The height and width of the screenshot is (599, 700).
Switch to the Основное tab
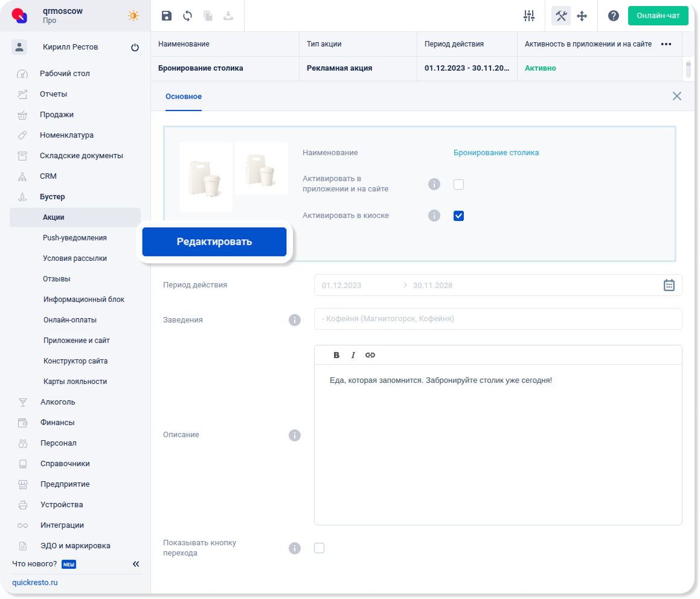pyautogui.click(x=184, y=97)
